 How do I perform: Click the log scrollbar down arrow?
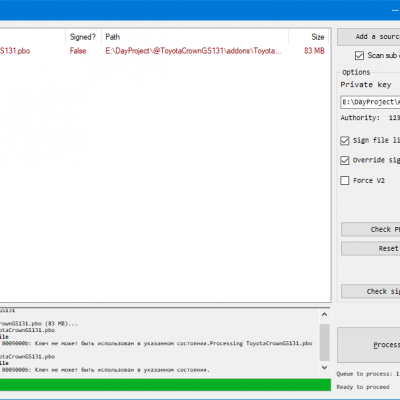324,367
